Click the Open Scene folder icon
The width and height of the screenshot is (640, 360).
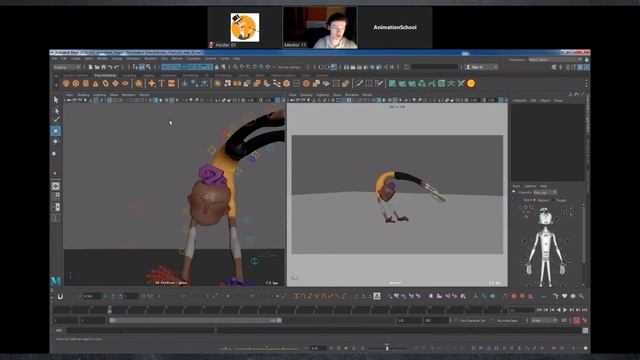coord(97,67)
